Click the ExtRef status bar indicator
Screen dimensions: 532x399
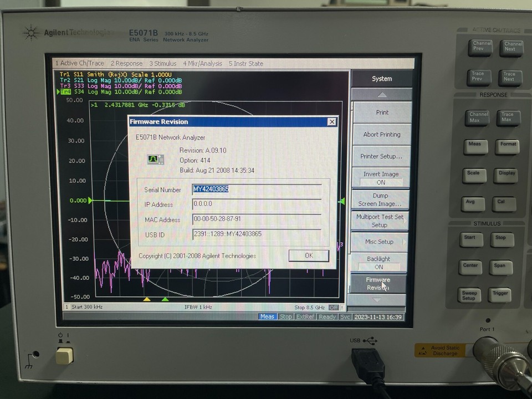click(305, 316)
